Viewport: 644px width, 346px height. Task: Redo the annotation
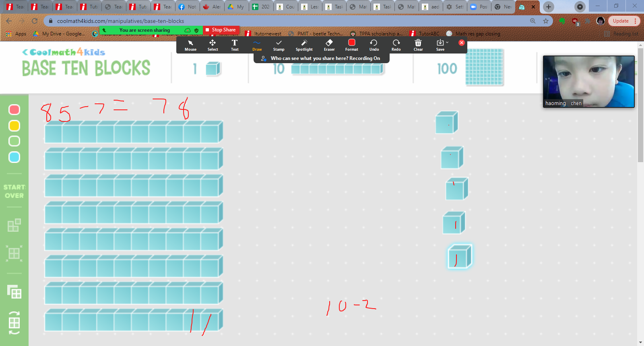click(396, 45)
